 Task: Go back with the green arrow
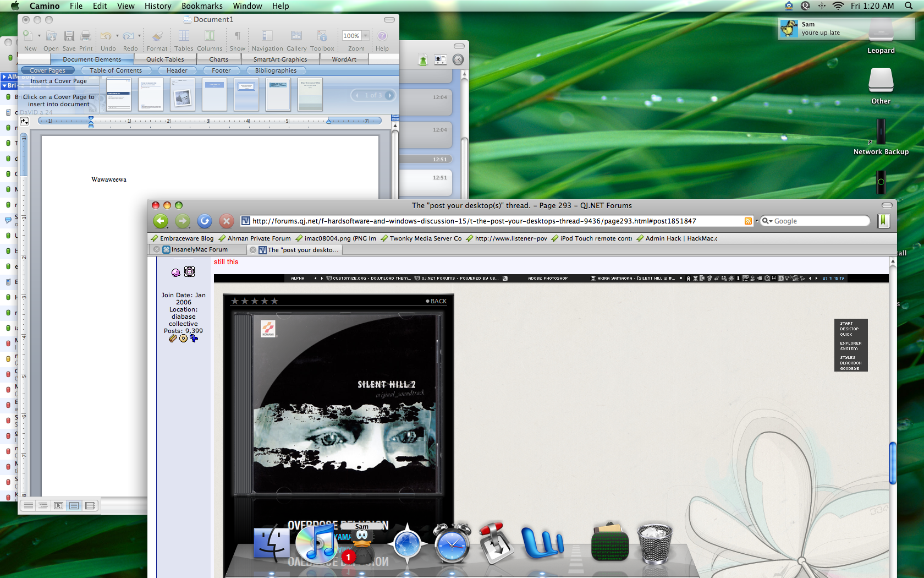(x=161, y=221)
